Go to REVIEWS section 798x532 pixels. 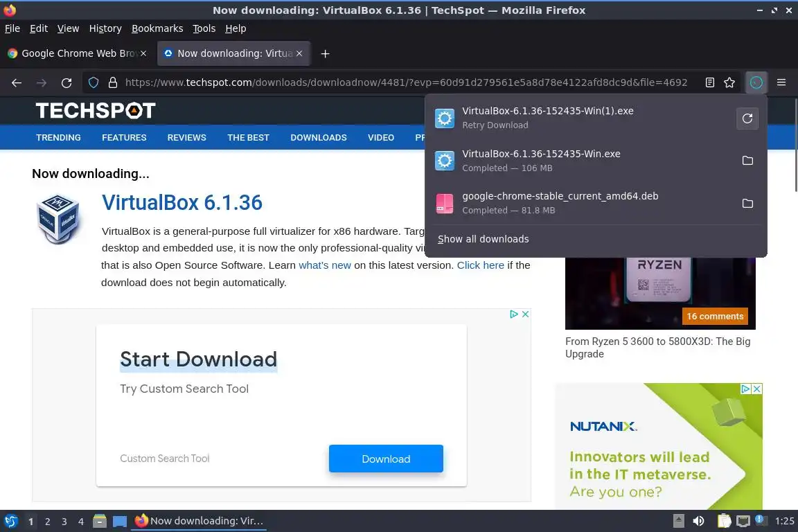click(187, 137)
